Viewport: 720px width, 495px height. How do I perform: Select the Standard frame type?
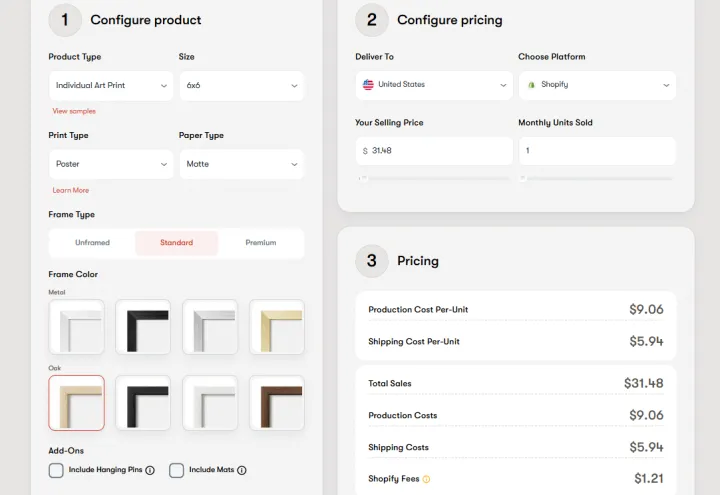tap(176, 242)
